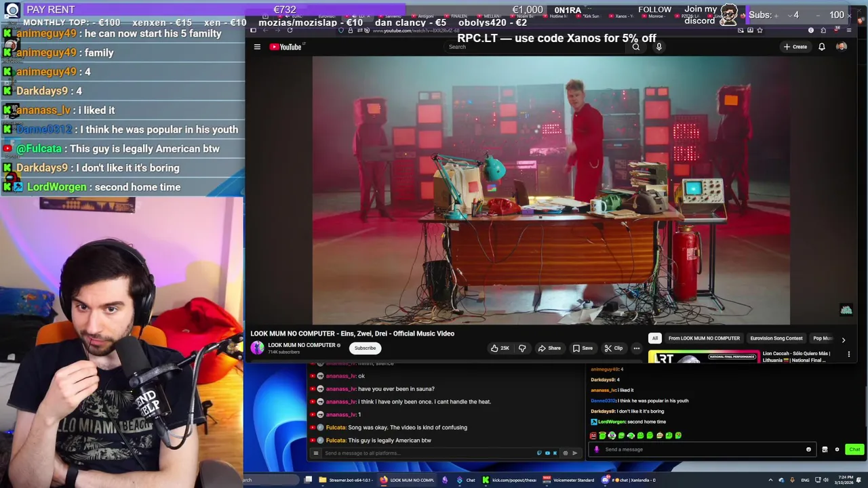Like the video showing 25K likes
This screenshot has width=868, height=488.
500,348
